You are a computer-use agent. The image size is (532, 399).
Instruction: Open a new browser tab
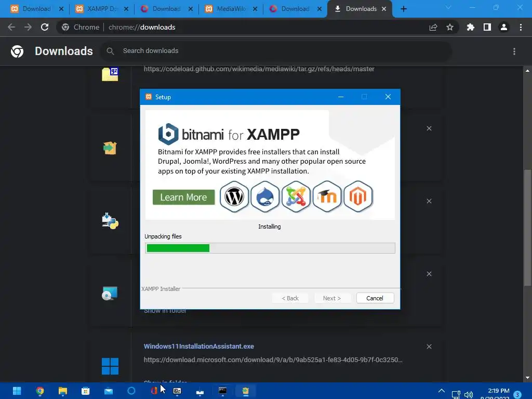click(x=403, y=9)
